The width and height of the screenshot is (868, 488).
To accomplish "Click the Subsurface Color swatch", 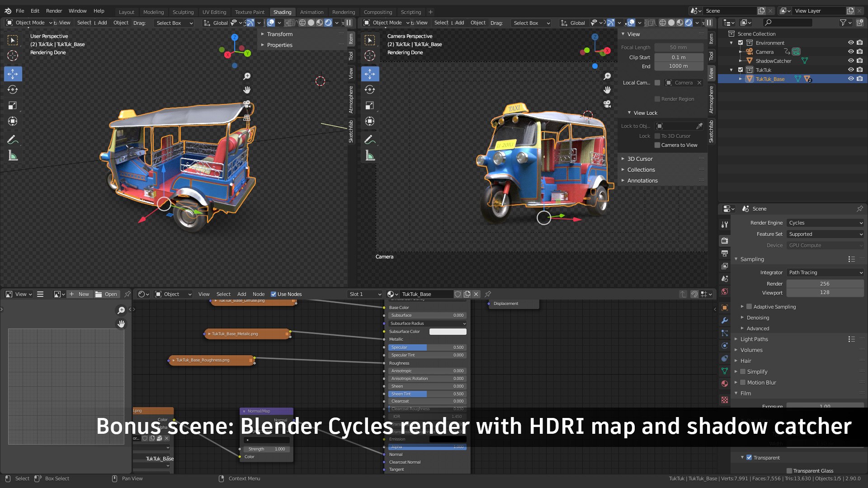I will point(448,332).
